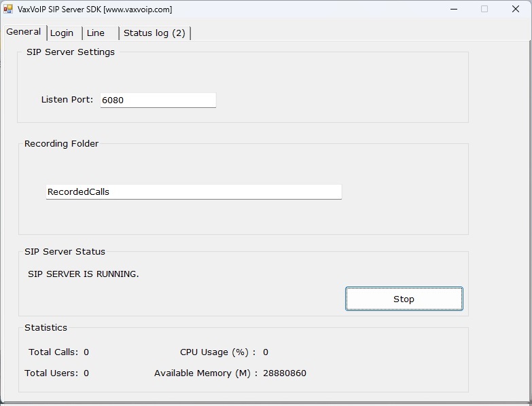Click the Statistics group heading
The width and height of the screenshot is (532, 406).
pyautogui.click(x=46, y=328)
